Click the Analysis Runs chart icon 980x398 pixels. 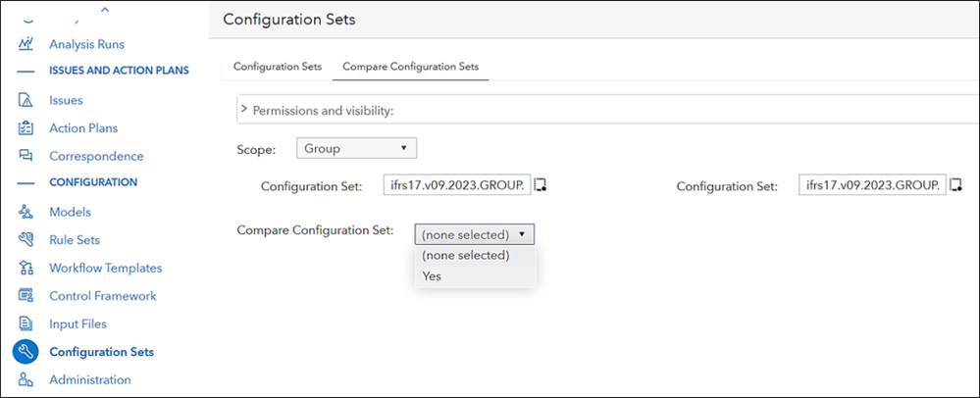tap(26, 44)
